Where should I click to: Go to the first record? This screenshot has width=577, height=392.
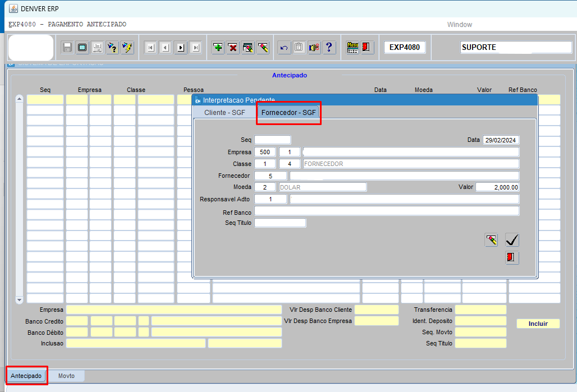click(150, 48)
